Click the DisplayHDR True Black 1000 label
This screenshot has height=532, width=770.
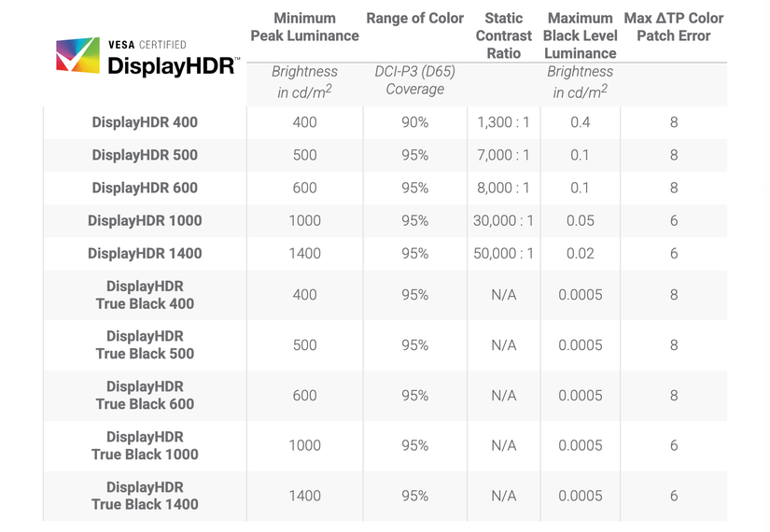click(145, 445)
